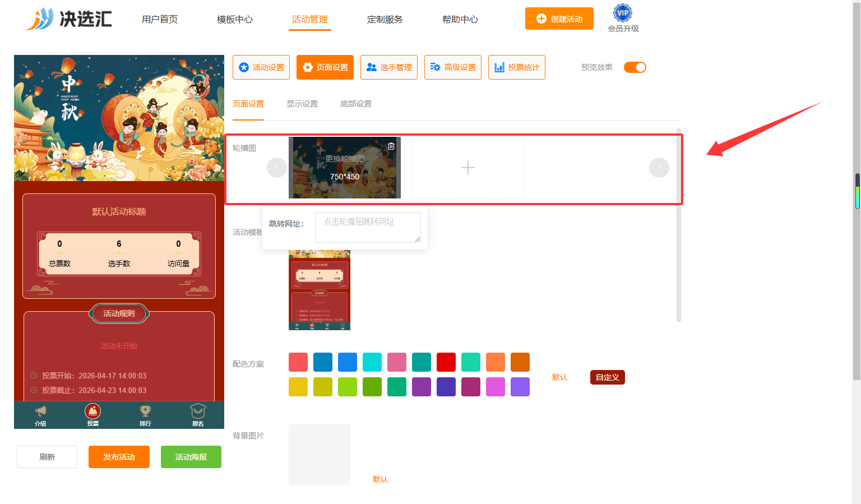Pick dark orange color swatch
This screenshot has height=504, width=861.
click(520, 362)
